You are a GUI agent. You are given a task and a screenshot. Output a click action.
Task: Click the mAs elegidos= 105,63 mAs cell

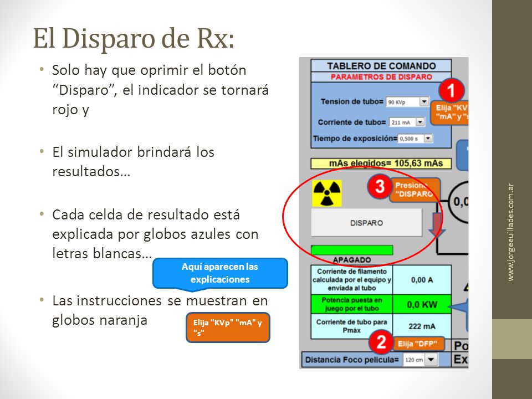(381, 163)
